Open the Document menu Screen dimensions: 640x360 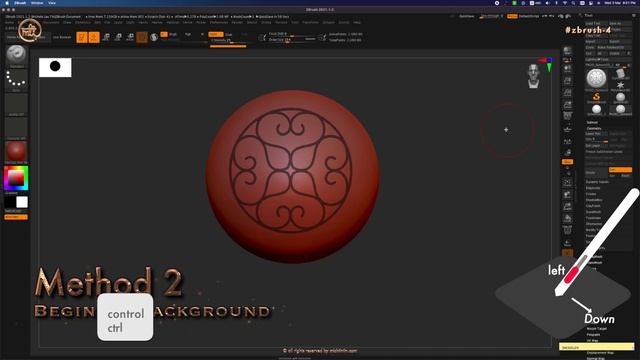pyautogui.click(x=51, y=22)
